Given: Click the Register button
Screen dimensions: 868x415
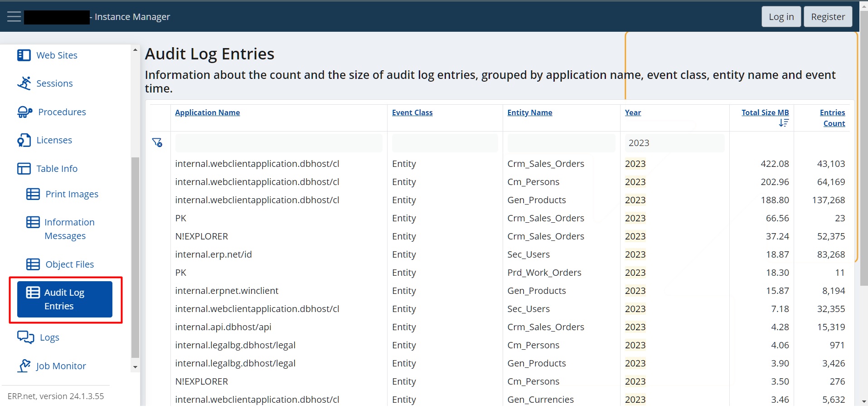Looking at the screenshot, I should click(x=828, y=17).
